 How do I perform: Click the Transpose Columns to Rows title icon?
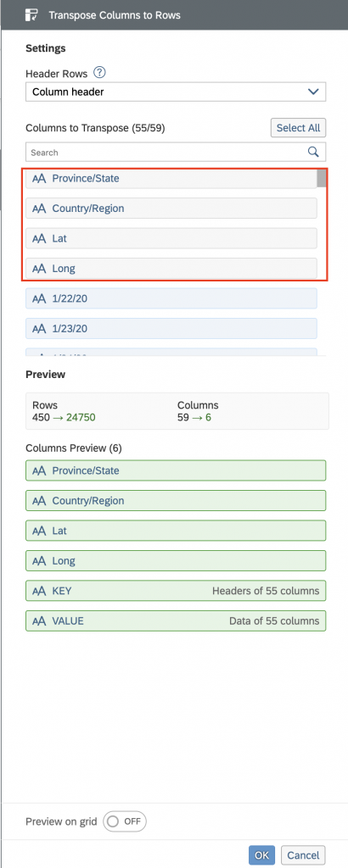click(x=31, y=15)
